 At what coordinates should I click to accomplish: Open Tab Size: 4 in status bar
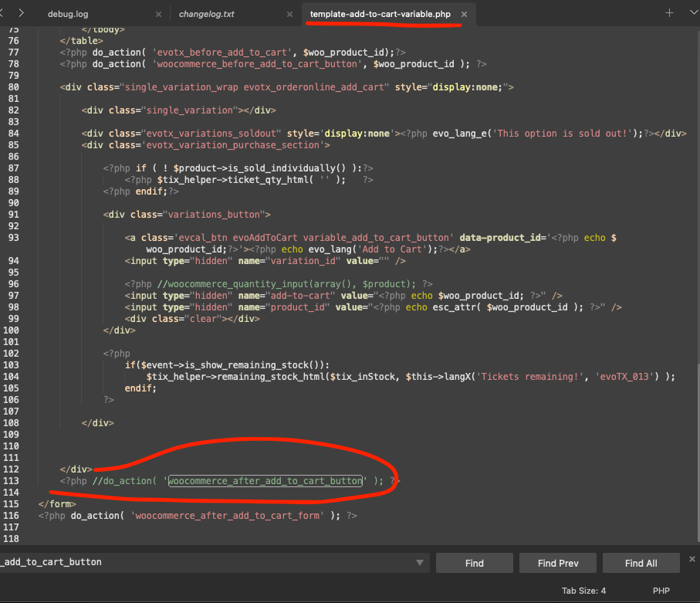coord(583,591)
